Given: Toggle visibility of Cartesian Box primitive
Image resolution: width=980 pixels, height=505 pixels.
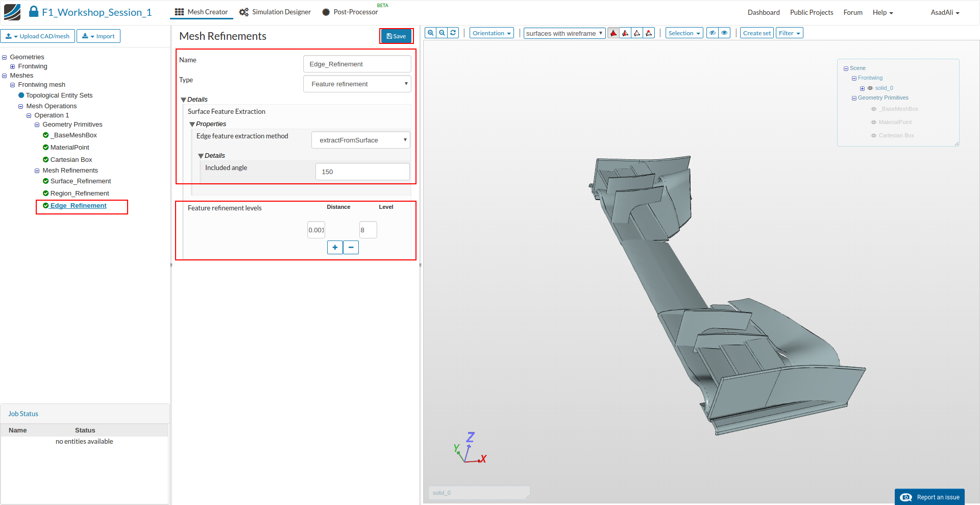Looking at the screenshot, I should pyautogui.click(x=874, y=136).
